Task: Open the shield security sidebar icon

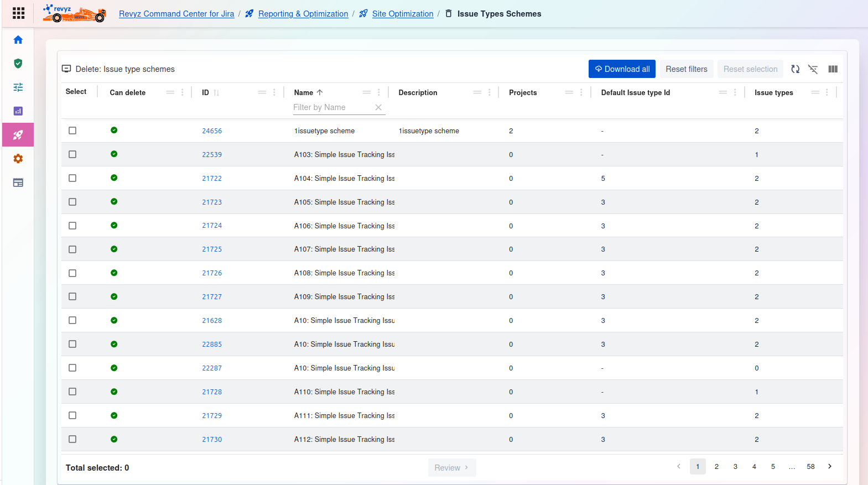Action: [x=18, y=64]
